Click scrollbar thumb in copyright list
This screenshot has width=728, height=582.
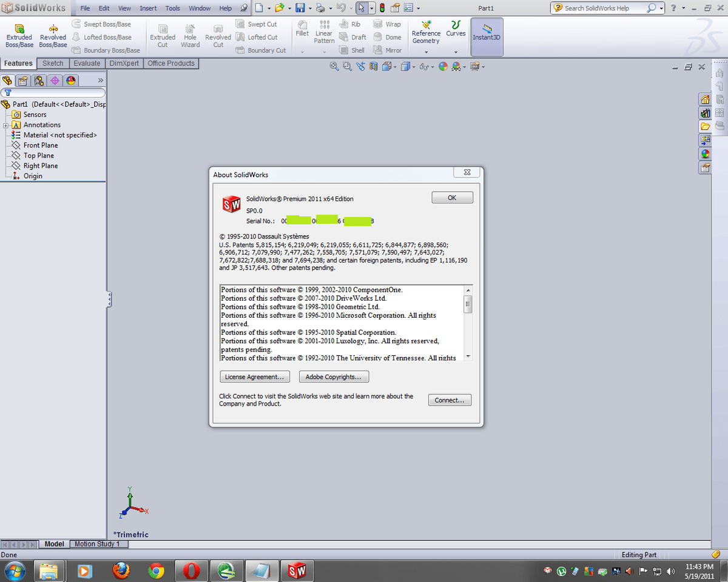(x=468, y=304)
